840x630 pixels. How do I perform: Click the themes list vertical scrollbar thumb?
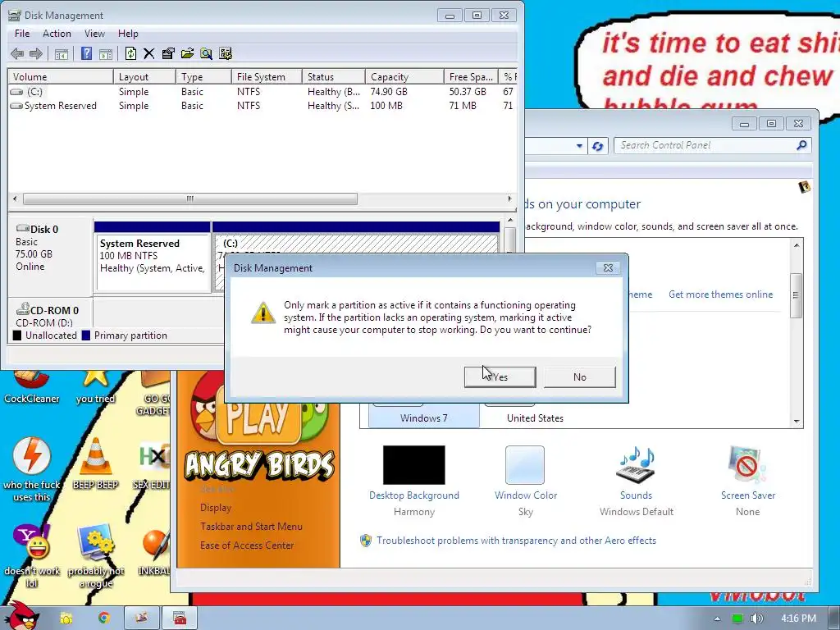click(797, 295)
